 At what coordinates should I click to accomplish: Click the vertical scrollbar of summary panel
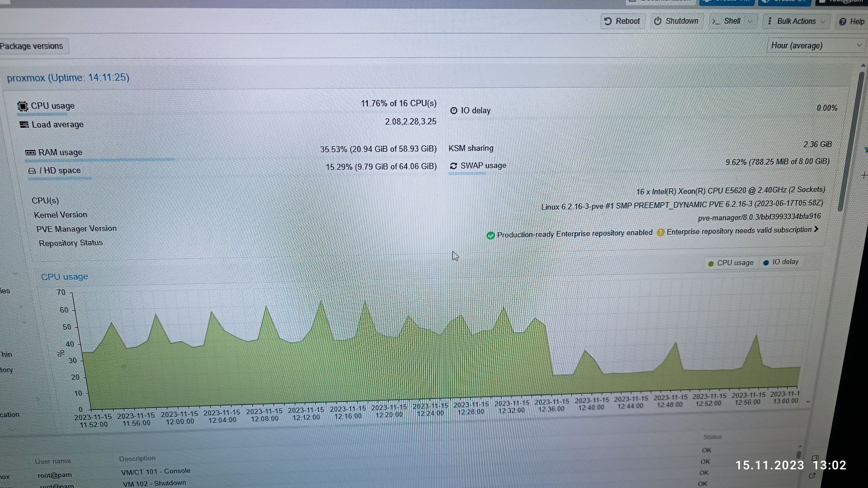point(851,141)
